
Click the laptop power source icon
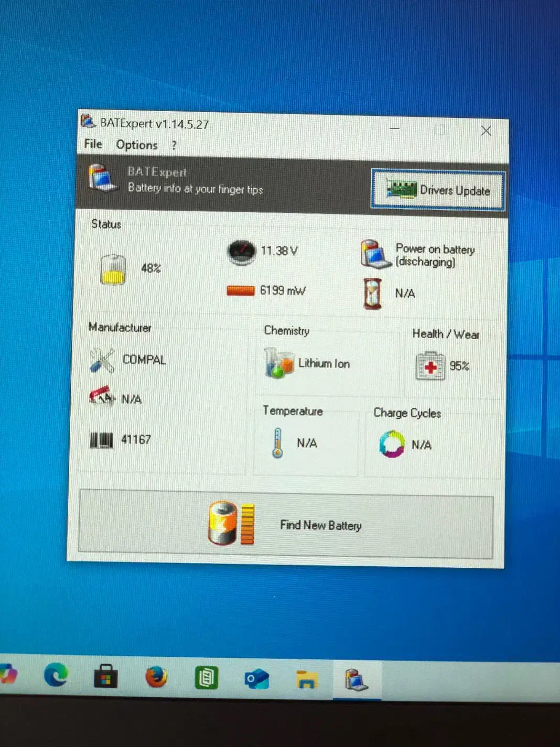pos(376,254)
